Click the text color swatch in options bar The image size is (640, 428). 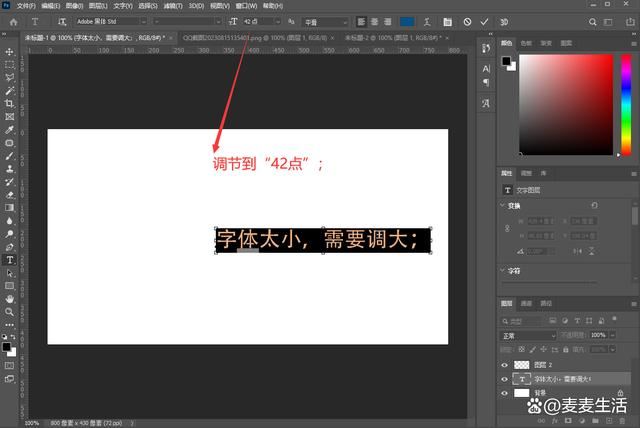(x=408, y=21)
